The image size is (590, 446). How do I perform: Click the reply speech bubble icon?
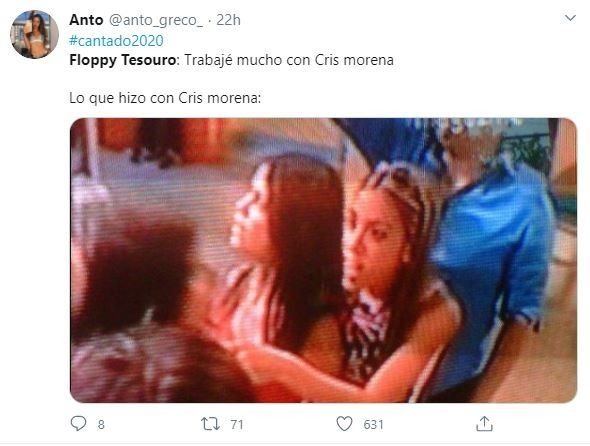tap(79, 424)
